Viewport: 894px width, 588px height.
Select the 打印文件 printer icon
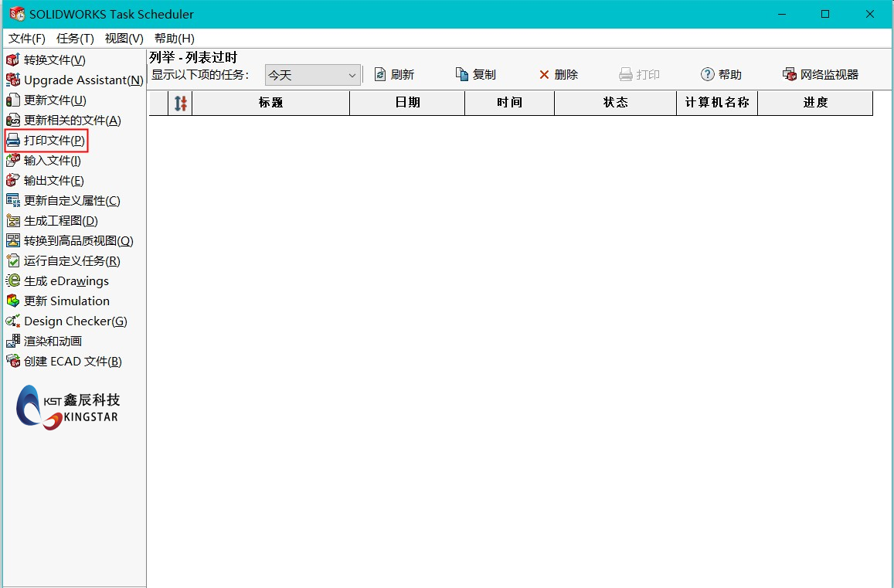click(x=12, y=141)
